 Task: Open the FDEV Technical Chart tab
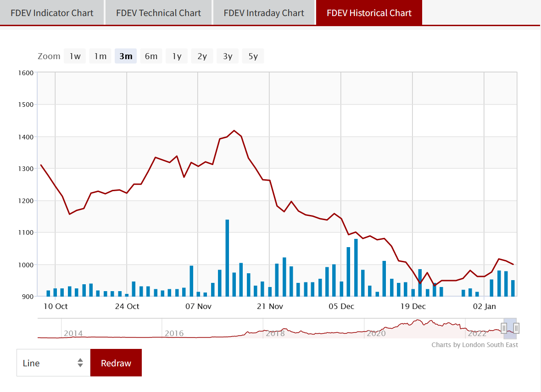pyautogui.click(x=158, y=13)
